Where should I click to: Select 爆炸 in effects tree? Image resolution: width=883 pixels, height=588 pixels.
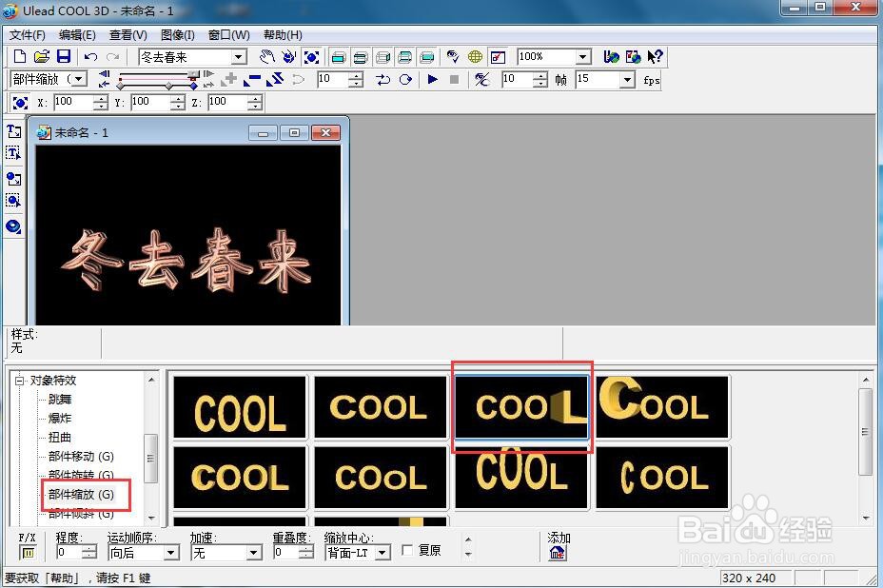60,419
